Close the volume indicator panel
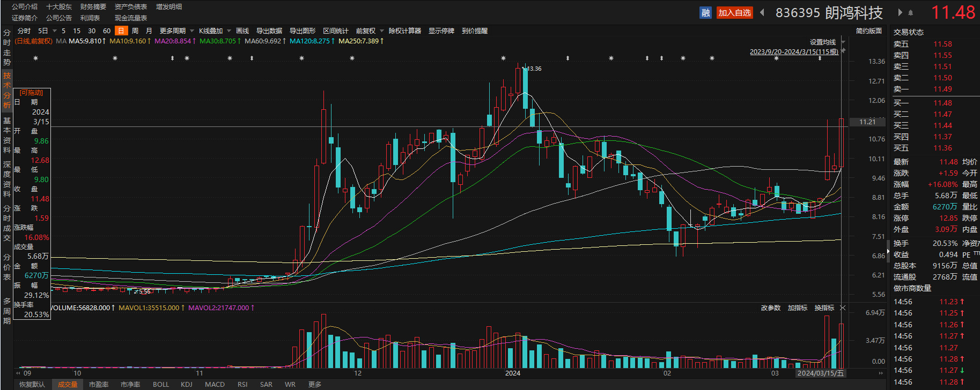 843,308
